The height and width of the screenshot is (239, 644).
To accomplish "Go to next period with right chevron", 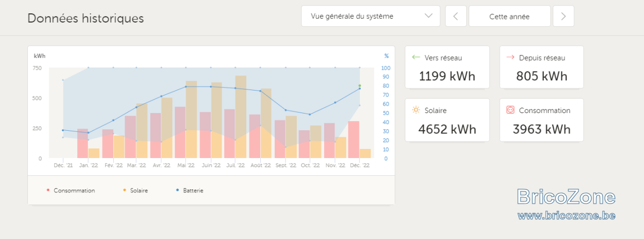I will pos(563,16).
